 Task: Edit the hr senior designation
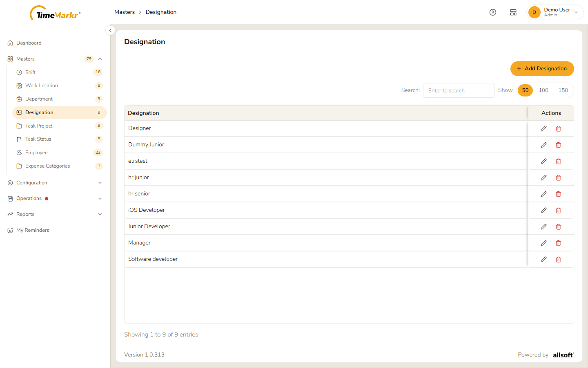tap(543, 194)
